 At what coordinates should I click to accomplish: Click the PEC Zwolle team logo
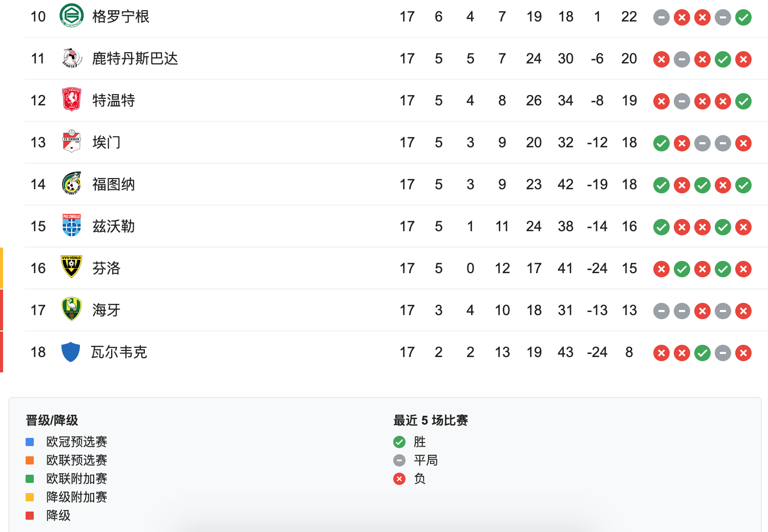[x=72, y=226]
